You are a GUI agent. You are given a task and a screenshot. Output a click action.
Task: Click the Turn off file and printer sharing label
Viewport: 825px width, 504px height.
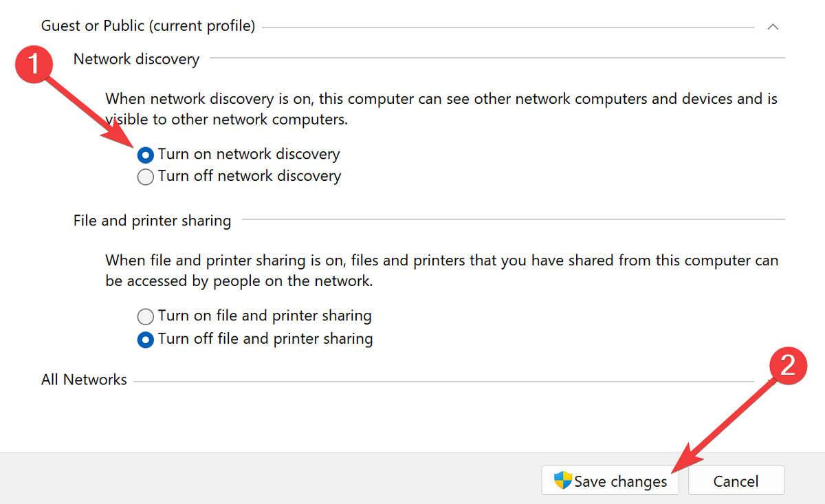[265, 338]
